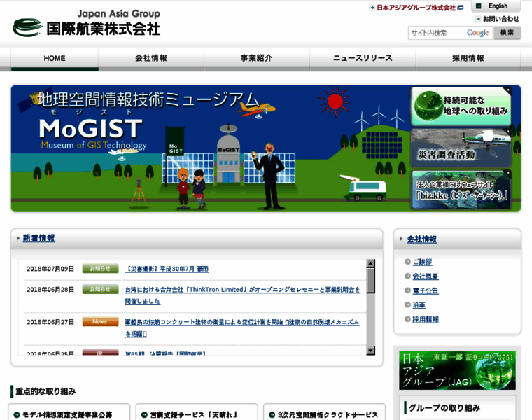The height and width of the screenshot is (420, 532).
Task: Click the green icon beside 営農支援サービス
Action: [x=144, y=415]
